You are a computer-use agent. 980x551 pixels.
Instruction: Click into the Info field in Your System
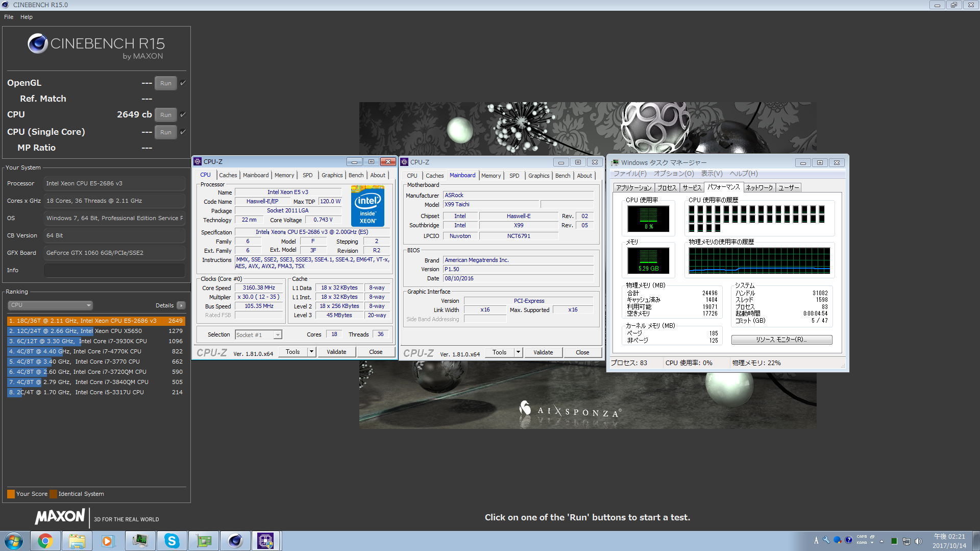click(114, 270)
